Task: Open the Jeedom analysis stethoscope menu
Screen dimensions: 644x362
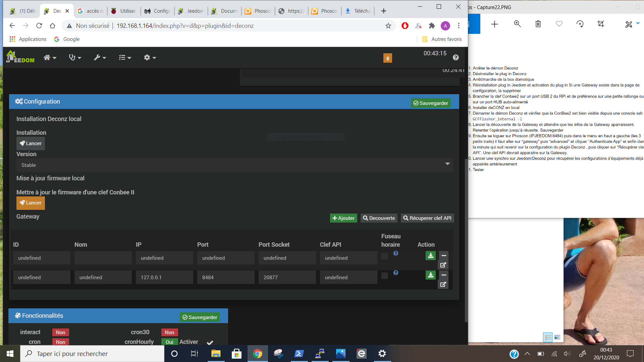Action: point(75,58)
